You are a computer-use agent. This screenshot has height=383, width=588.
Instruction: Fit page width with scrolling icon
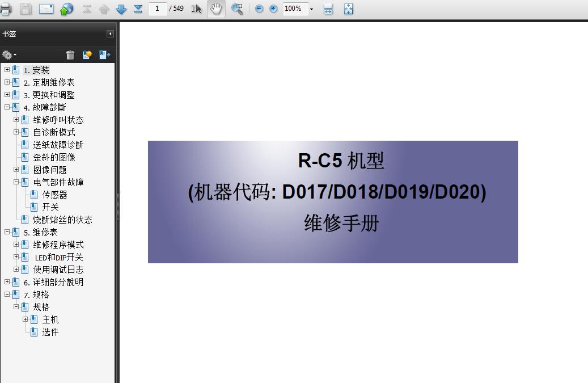pos(328,9)
